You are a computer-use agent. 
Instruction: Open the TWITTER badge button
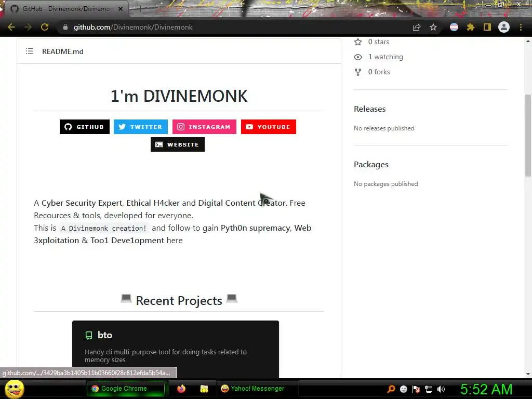tap(140, 127)
